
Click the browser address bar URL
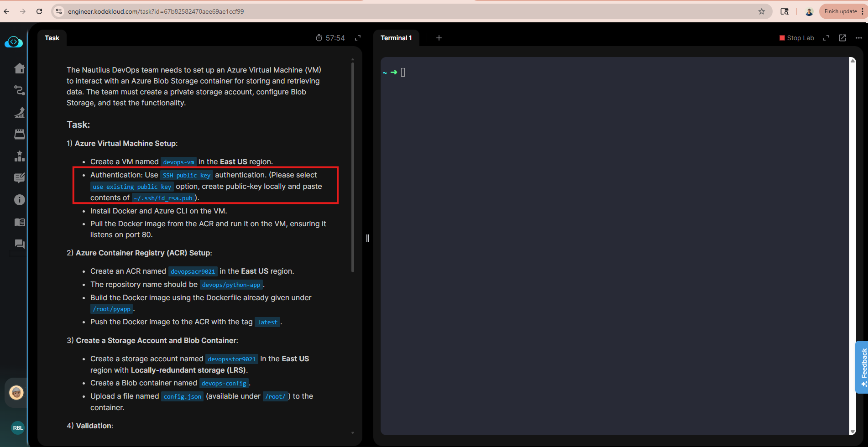point(156,11)
